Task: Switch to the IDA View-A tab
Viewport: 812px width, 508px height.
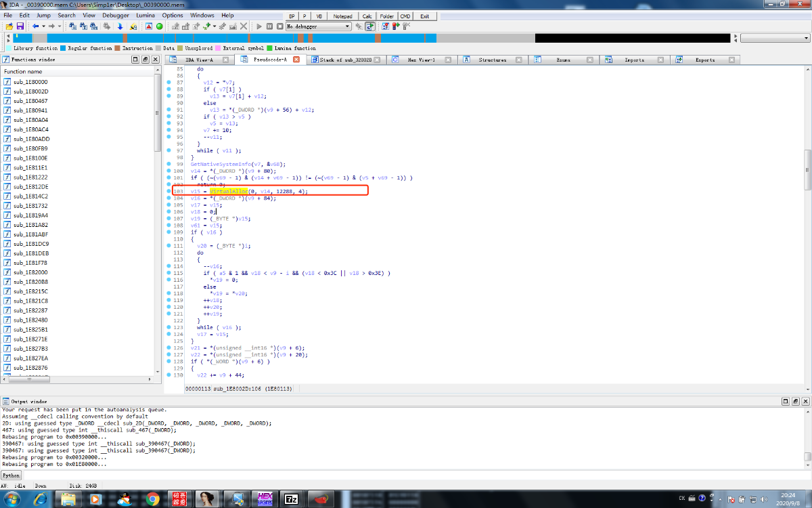Action: [x=199, y=60]
